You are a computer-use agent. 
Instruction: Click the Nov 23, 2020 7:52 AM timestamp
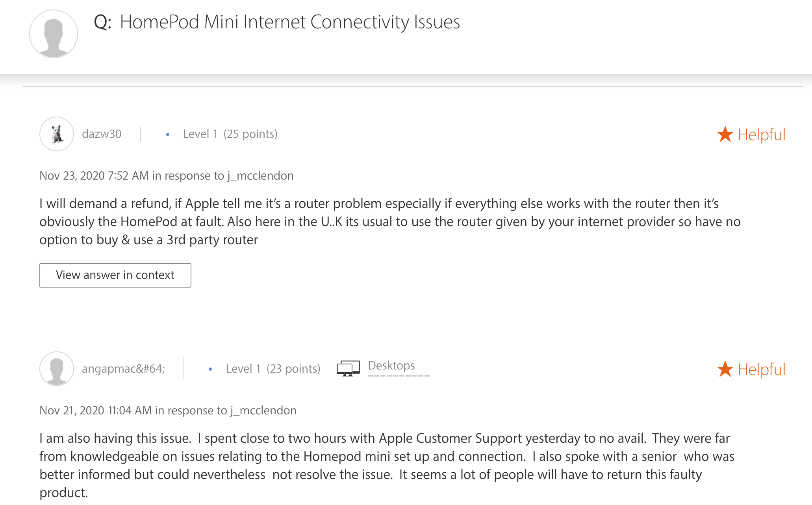tap(94, 176)
